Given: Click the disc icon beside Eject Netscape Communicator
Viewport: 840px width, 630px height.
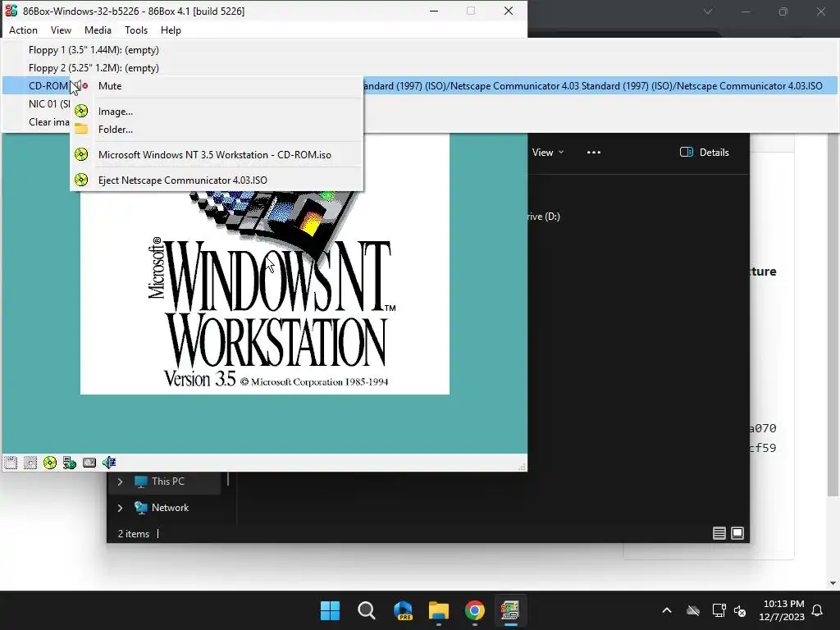Looking at the screenshot, I should (x=81, y=180).
